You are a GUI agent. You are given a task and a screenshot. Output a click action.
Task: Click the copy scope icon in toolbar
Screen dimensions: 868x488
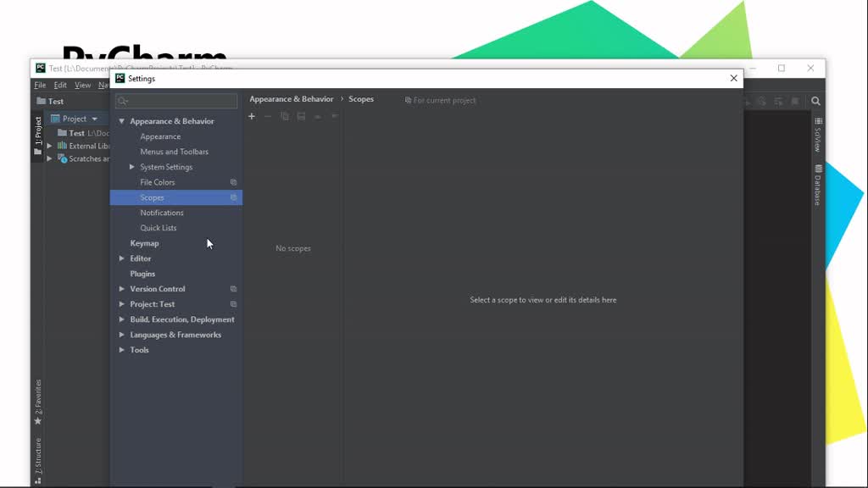(285, 116)
